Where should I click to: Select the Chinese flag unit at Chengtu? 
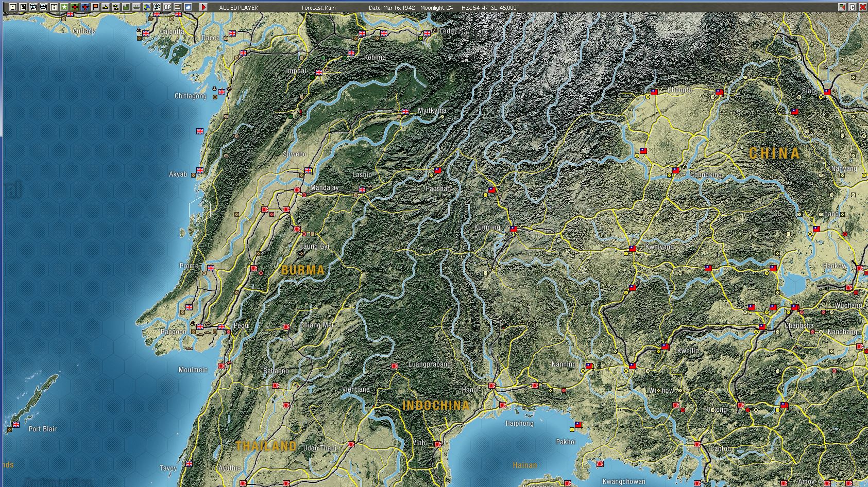coord(654,92)
